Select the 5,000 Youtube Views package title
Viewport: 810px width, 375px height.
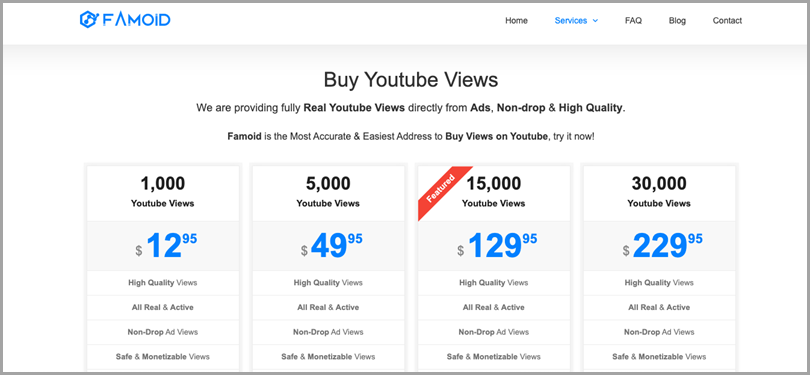click(x=328, y=192)
